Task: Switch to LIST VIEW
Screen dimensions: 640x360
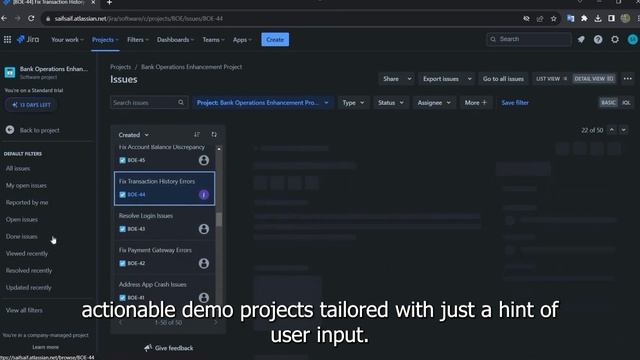Action: [551, 79]
